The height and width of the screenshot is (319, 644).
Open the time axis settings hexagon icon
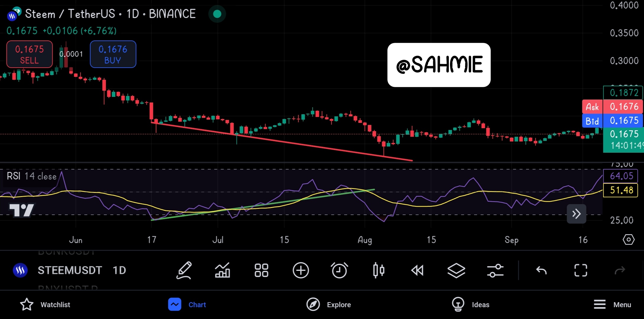tap(628, 239)
